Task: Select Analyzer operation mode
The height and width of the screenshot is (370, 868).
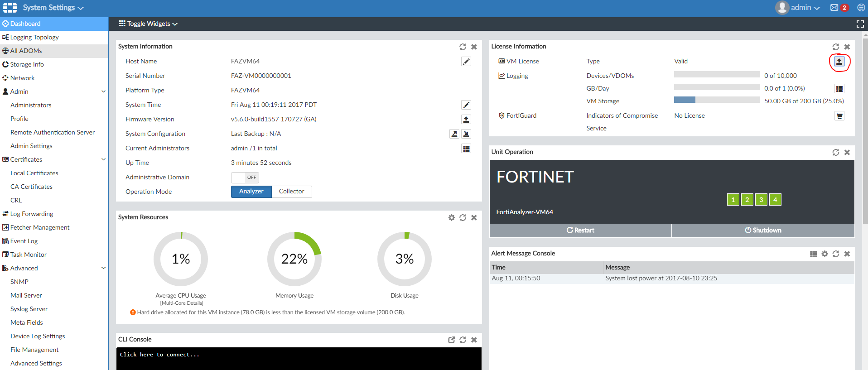Action: pyautogui.click(x=251, y=192)
